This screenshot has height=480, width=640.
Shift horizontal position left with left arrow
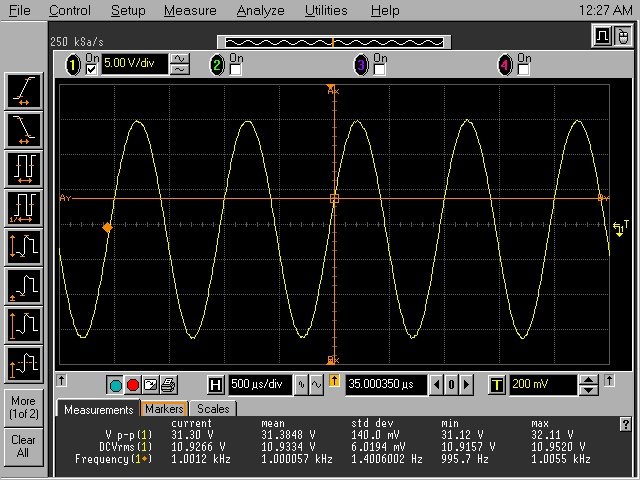pos(436,384)
